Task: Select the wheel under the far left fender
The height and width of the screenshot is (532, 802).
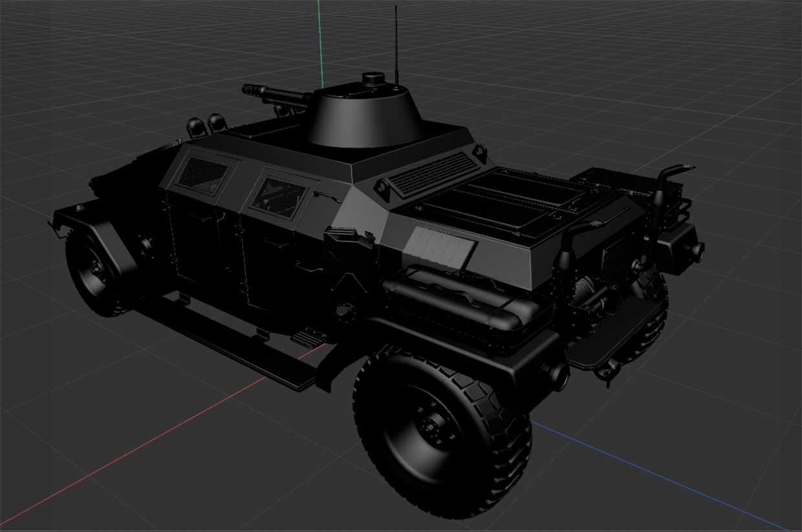Action: point(97,272)
